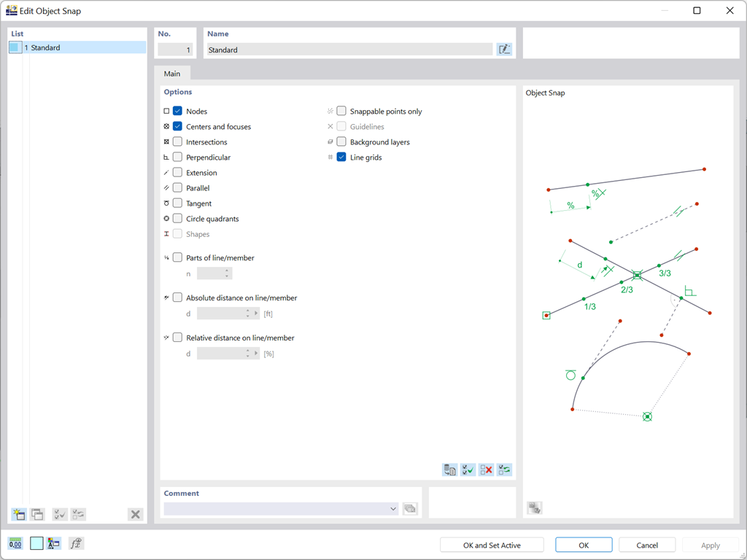Click the Tangent symbol icon
The image size is (747, 560).
click(166, 203)
